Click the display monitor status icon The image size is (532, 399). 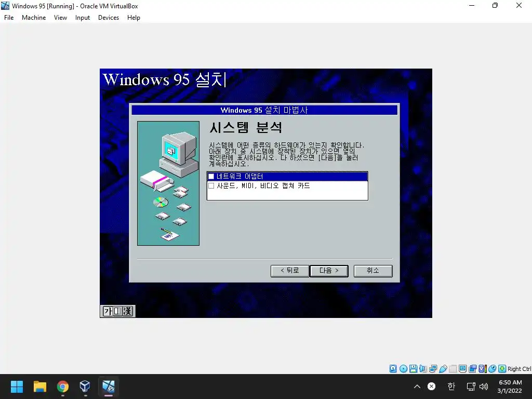point(462,369)
